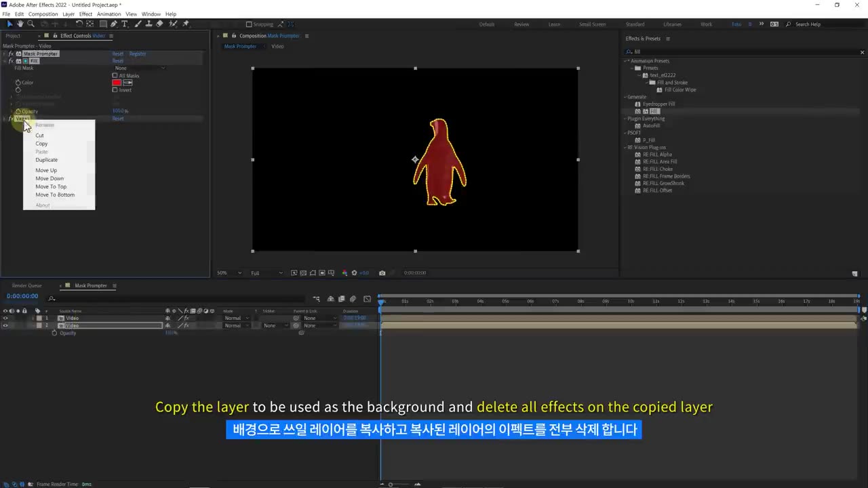The width and height of the screenshot is (868, 488).
Task: Select the Rectangle shape tool
Action: pyautogui.click(x=103, y=24)
